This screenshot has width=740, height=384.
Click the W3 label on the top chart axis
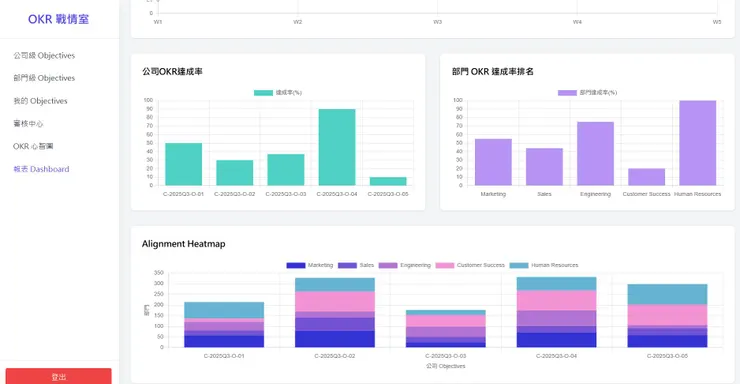pyautogui.click(x=437, y=22)
